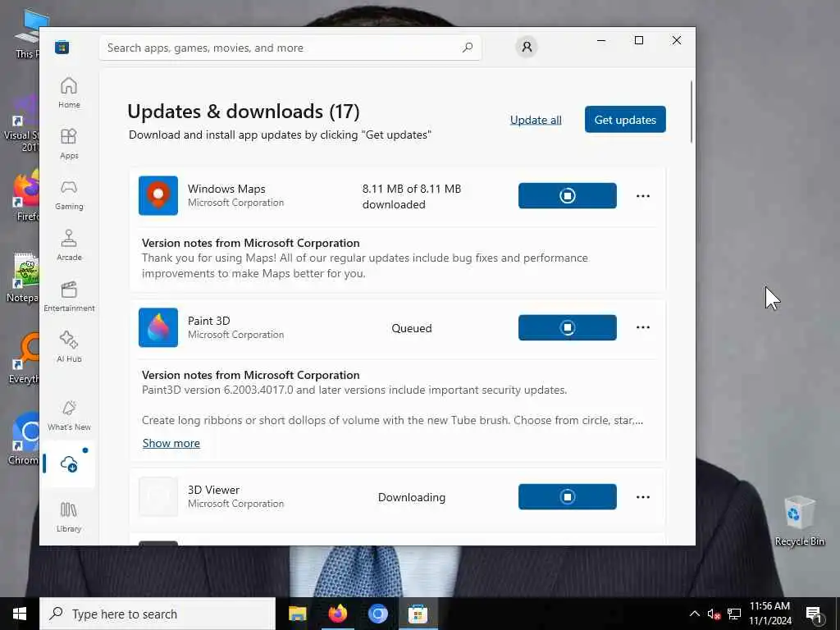This screenshot has width=840, height=630.
Task: Click the Update all link
Action: tap(536, 120)
